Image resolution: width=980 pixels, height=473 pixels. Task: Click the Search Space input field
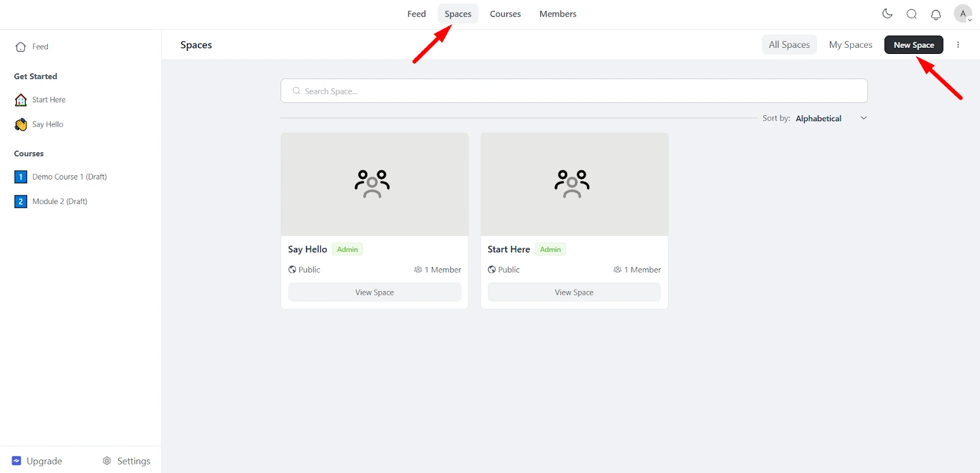[574, 91]
